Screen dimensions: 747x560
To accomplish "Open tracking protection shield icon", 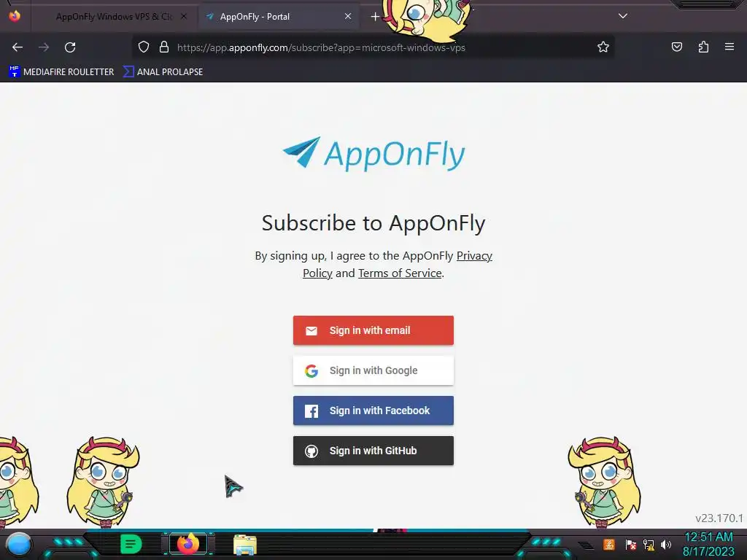I will coord(144,47).
